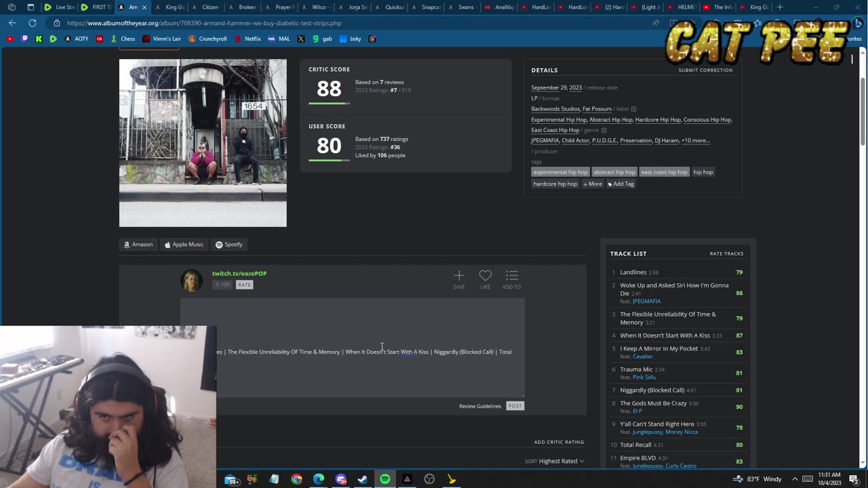Click the 0-100 rating input box
The width and height of the screenshot is (868, 488).
[222, 285]
